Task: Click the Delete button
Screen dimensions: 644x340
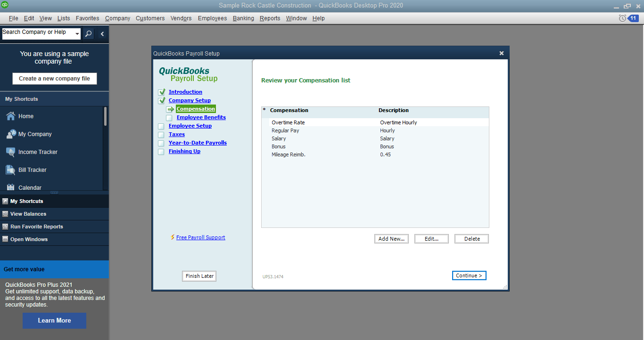Action: coord(471,239)
